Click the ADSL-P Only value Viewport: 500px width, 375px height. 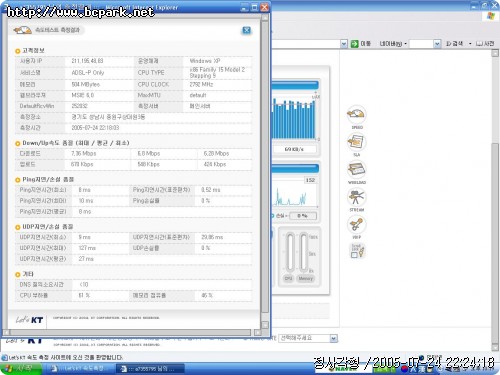[88, 73]
